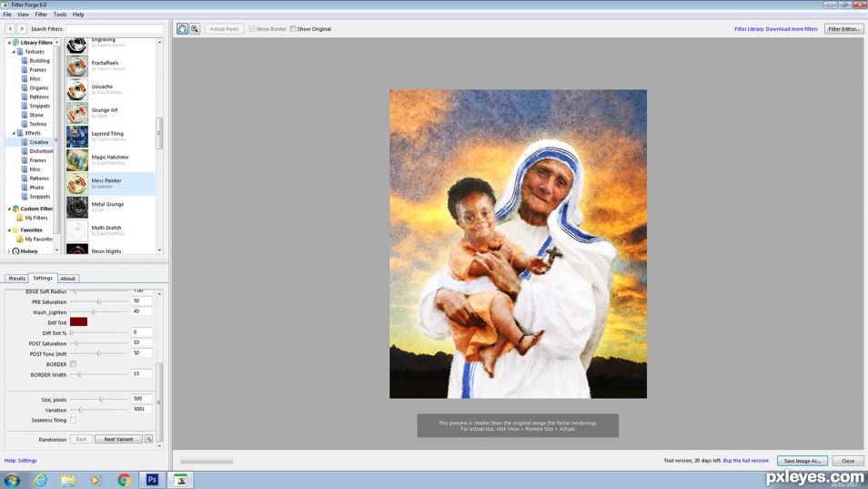Click the PRE Saturation slider handle

(x=99, y=301)
